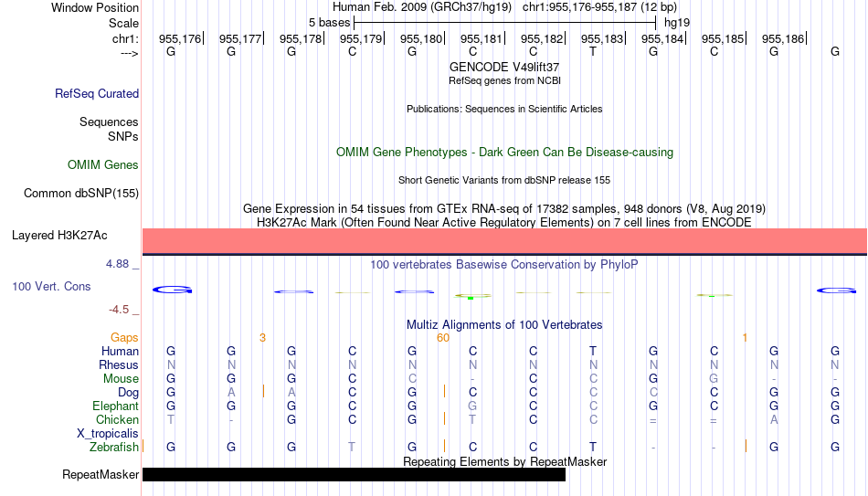Click the SNPs track label

click(x=123, y=136)
